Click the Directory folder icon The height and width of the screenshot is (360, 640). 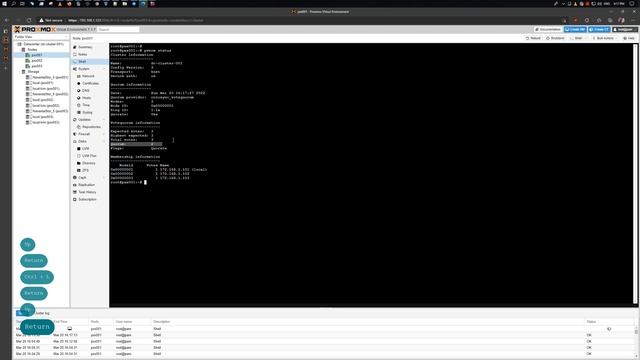79,163
